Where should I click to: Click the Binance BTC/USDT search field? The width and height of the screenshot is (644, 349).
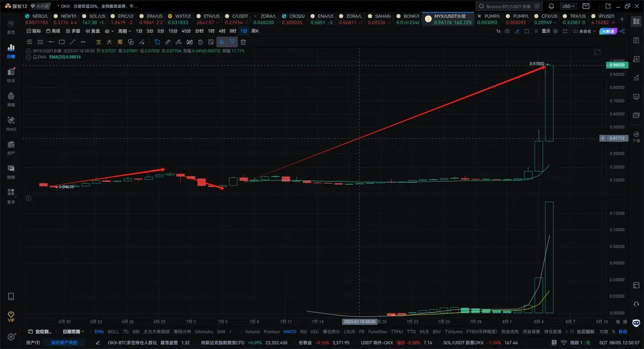(509, 6)
